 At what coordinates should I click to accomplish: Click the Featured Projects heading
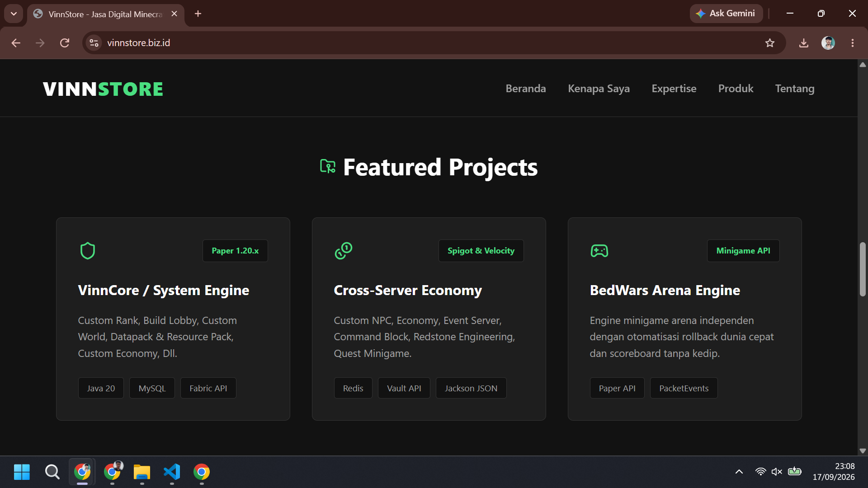(x=440, y=167)
